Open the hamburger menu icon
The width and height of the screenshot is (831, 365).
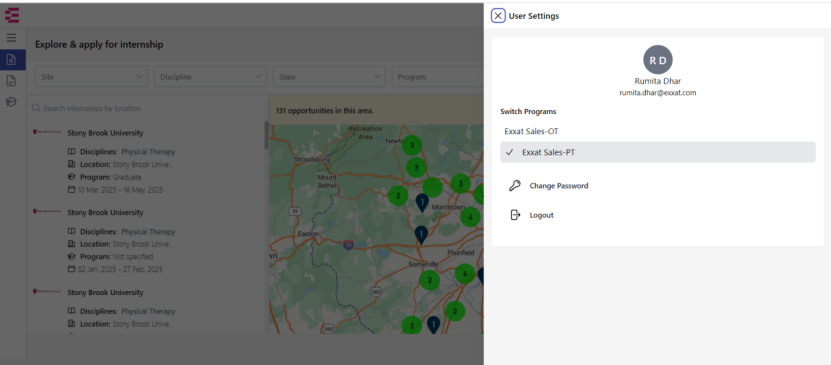point(11,38)
